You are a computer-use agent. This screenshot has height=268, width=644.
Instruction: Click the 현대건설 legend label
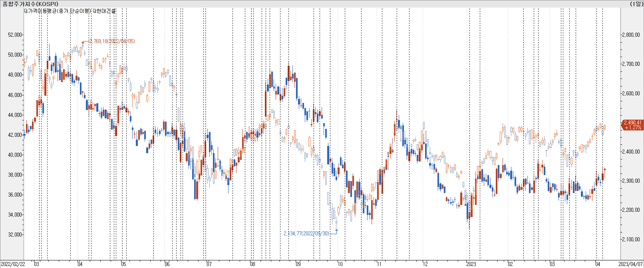[x=106, y=11]
